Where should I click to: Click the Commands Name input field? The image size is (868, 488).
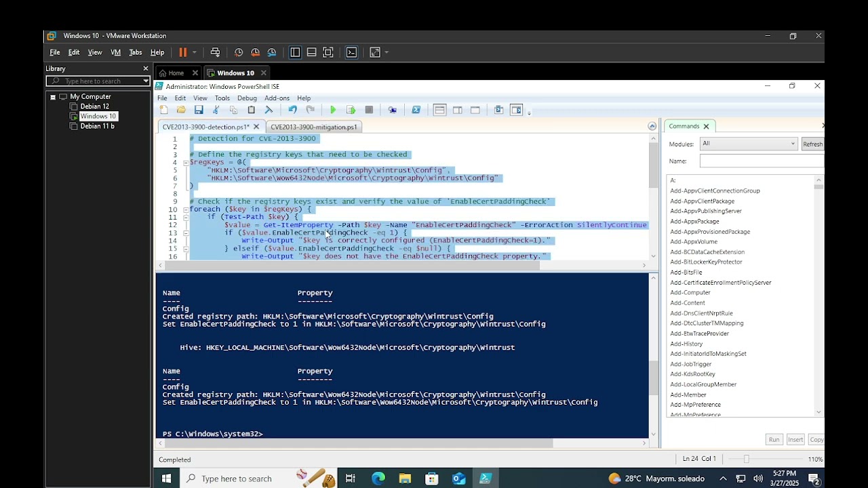[x=762, y=161]
